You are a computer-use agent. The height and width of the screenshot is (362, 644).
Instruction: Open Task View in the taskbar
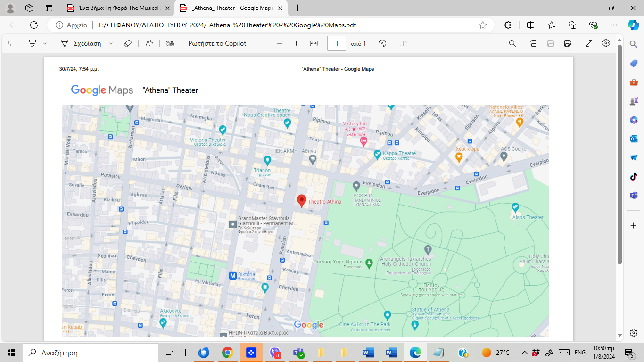pyautogui.click(x=169, y=353)
